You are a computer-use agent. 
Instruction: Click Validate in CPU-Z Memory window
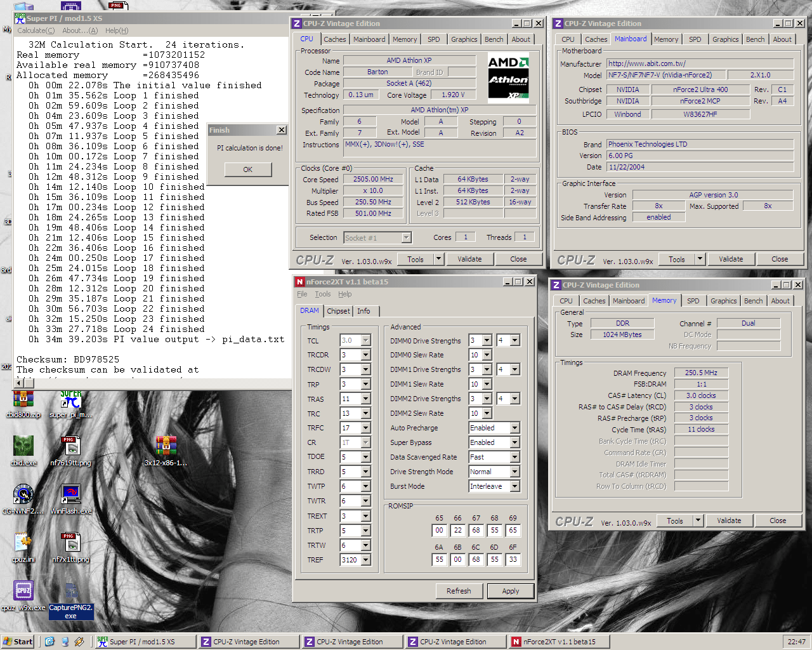click(729, 521)
